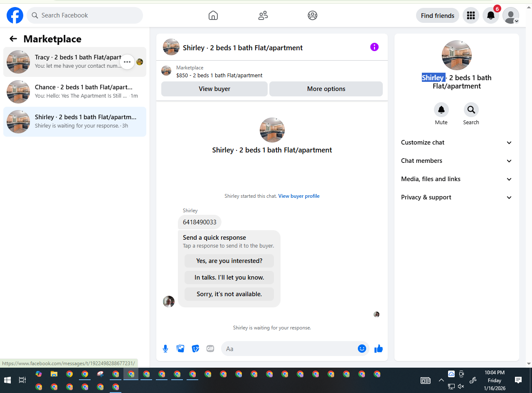The width and height of the screenshot is (532, 393).
Task: Click the taskbar volume muted icon
Action: tap(461, 386)
